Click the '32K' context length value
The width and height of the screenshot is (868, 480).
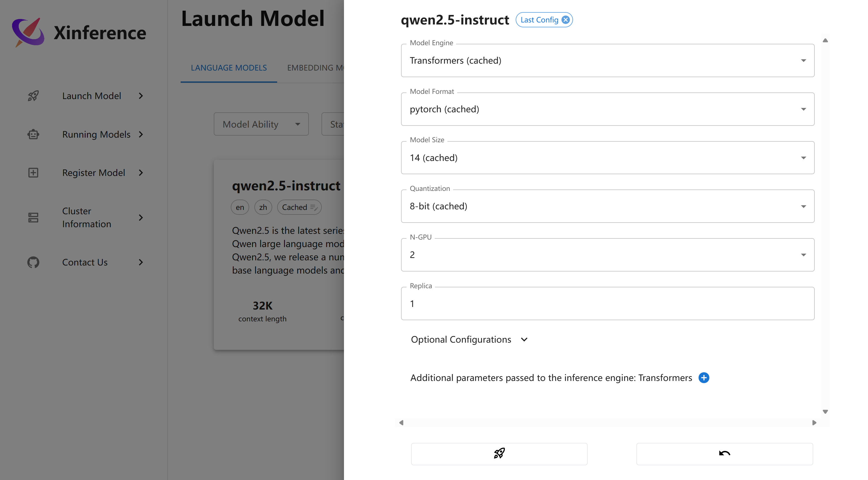click(x=262, y=306)
